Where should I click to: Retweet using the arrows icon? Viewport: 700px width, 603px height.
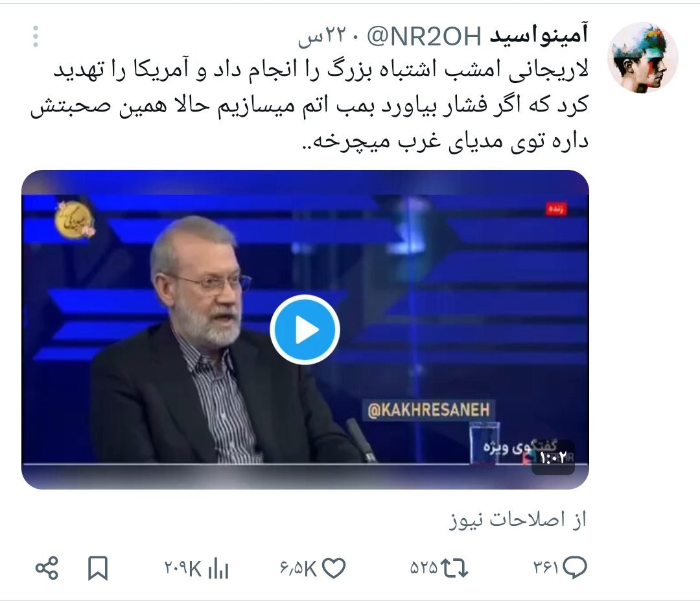coord(454,568)
